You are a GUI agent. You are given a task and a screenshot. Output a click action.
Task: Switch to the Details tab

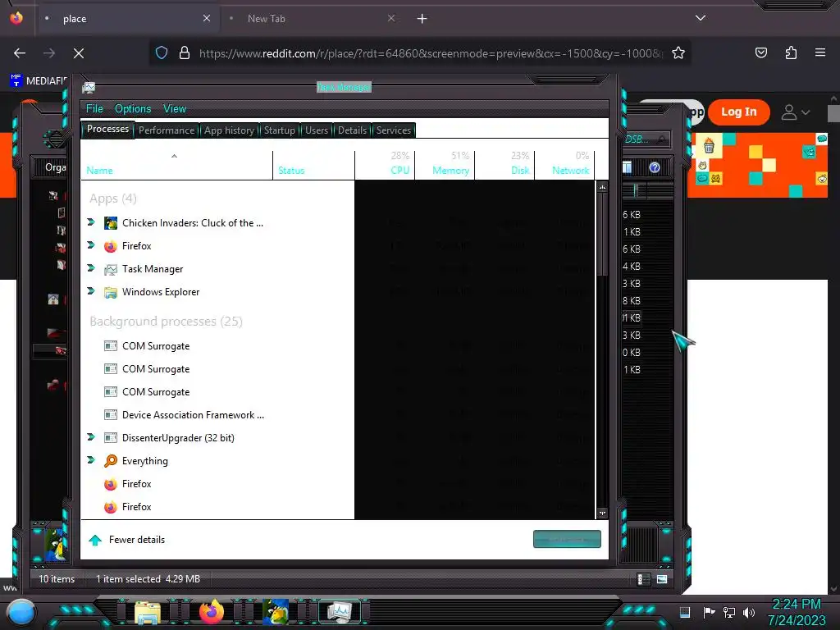pyautogui.click(x=352, y=130)
